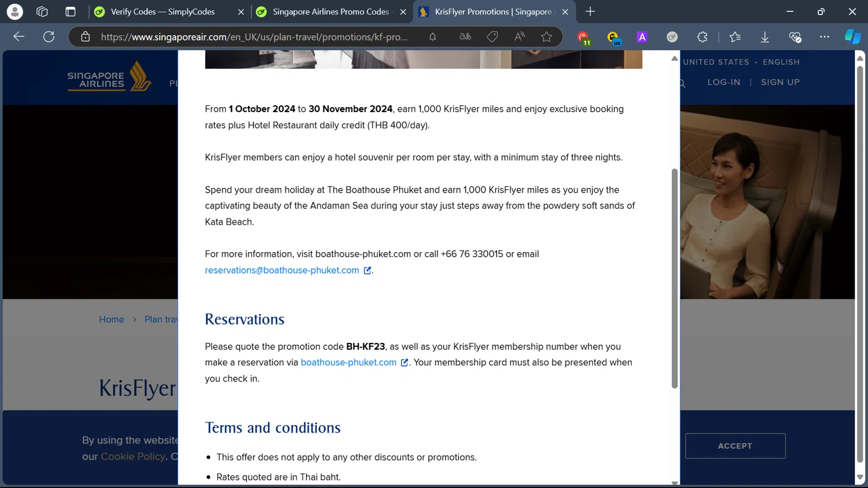Open the purple A extension icon

coord(642,37)
